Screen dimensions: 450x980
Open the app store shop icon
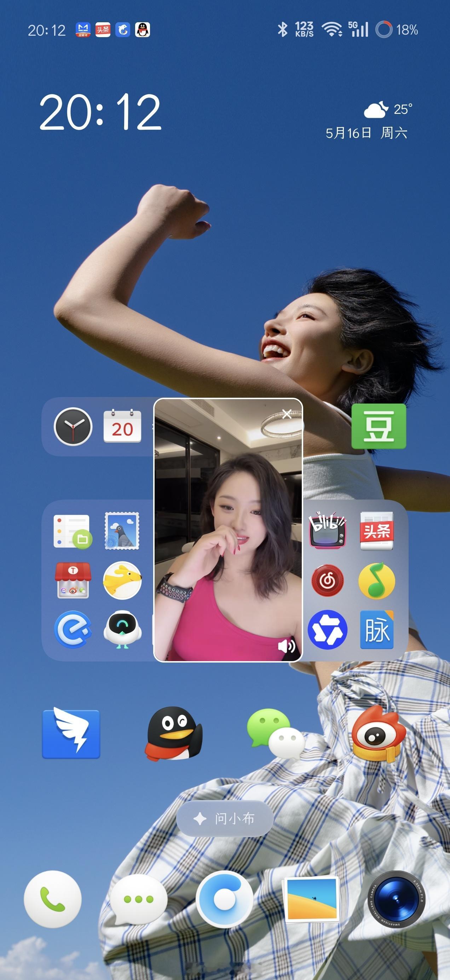73,581
